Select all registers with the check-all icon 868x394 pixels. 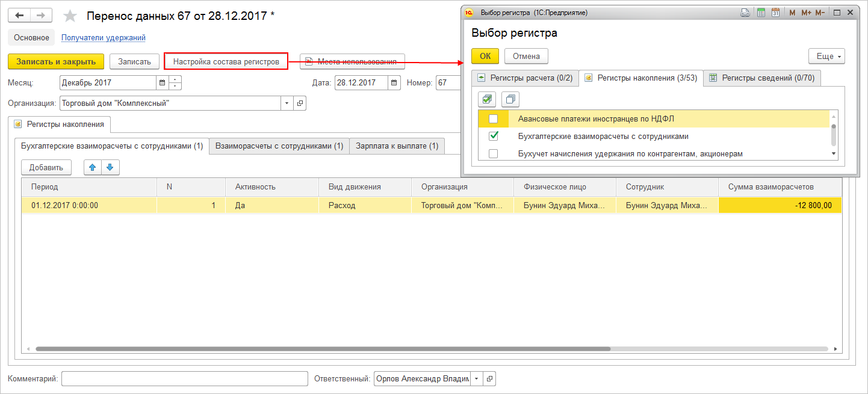pyautogui.click(x=486, y=99)
